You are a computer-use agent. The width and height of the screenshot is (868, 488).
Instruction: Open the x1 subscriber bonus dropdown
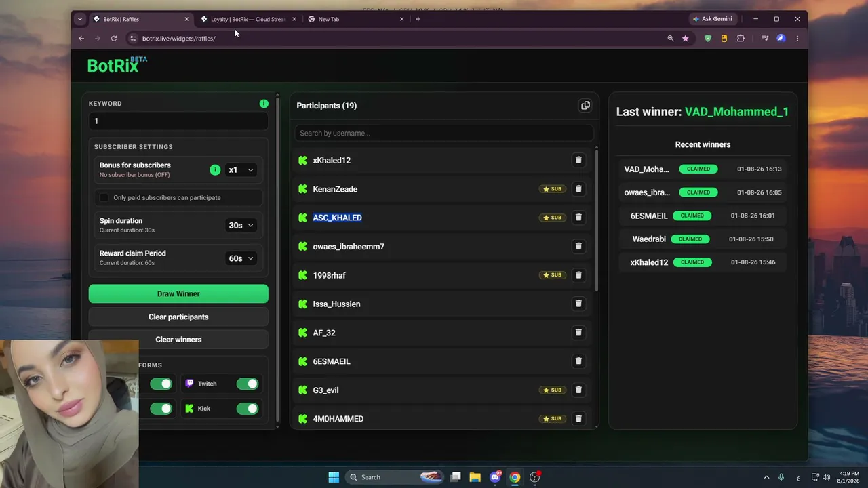[241, 170]
